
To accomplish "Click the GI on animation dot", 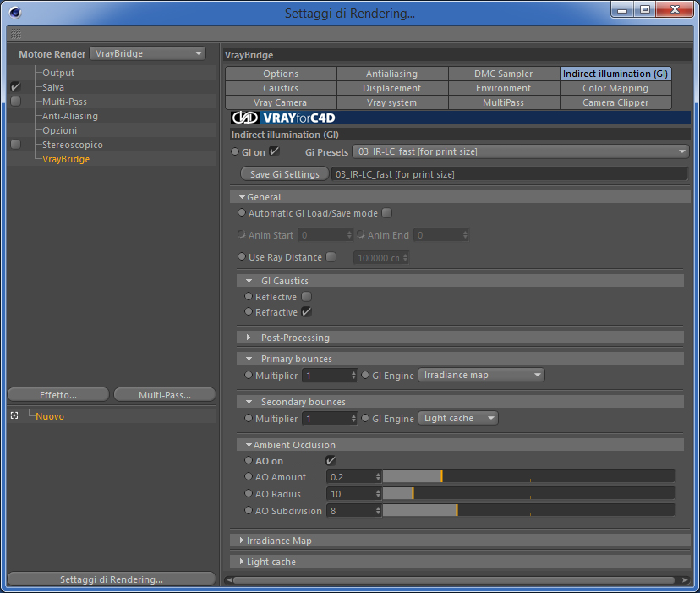I will pos(235,151).
